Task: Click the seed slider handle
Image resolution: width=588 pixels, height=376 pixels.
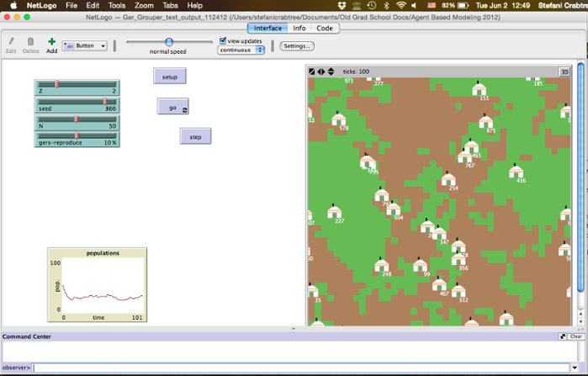Action: pyautogui.click(x=105, y=101)
